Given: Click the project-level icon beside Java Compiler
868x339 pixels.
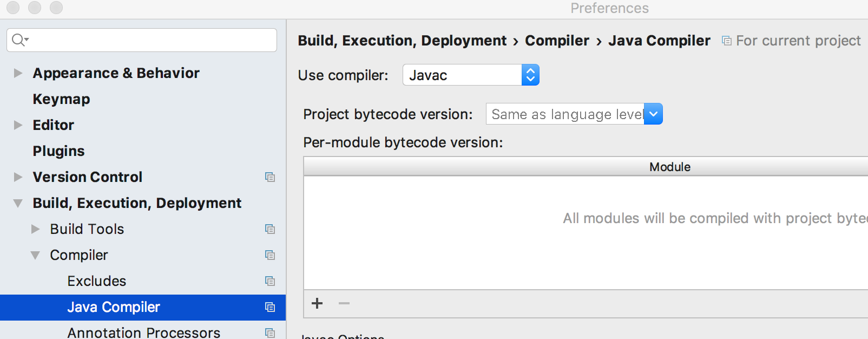Looking at the screenshot, I should tap(270, 307).
